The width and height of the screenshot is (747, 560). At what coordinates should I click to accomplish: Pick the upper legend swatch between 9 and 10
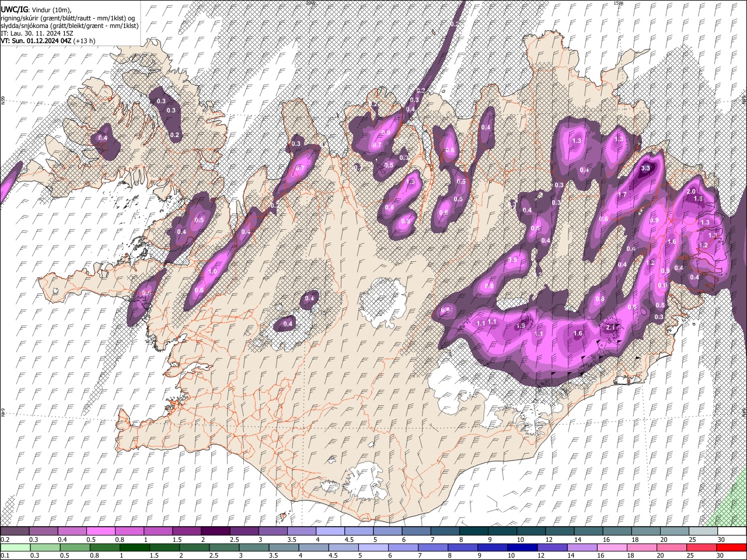click(502, 531)
